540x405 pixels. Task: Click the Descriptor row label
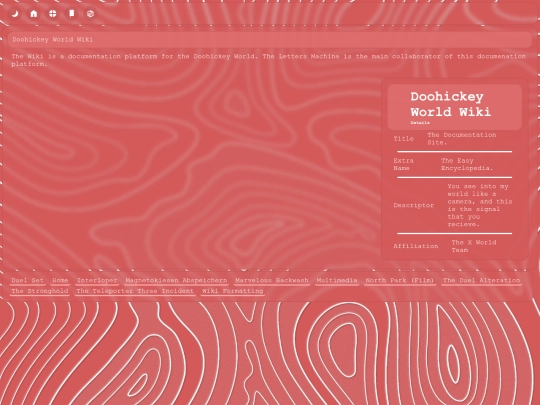(414, 205)
